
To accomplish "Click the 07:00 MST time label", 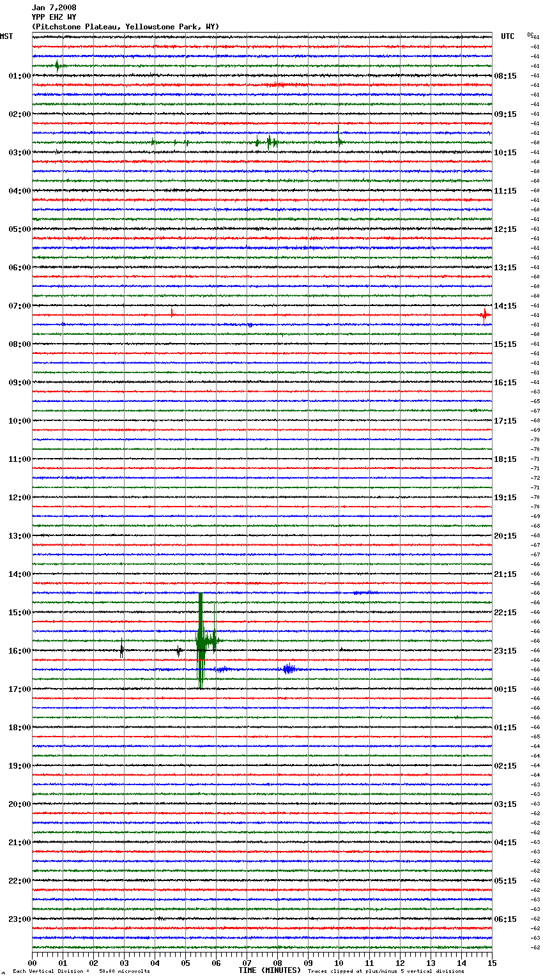I will 20,306.
